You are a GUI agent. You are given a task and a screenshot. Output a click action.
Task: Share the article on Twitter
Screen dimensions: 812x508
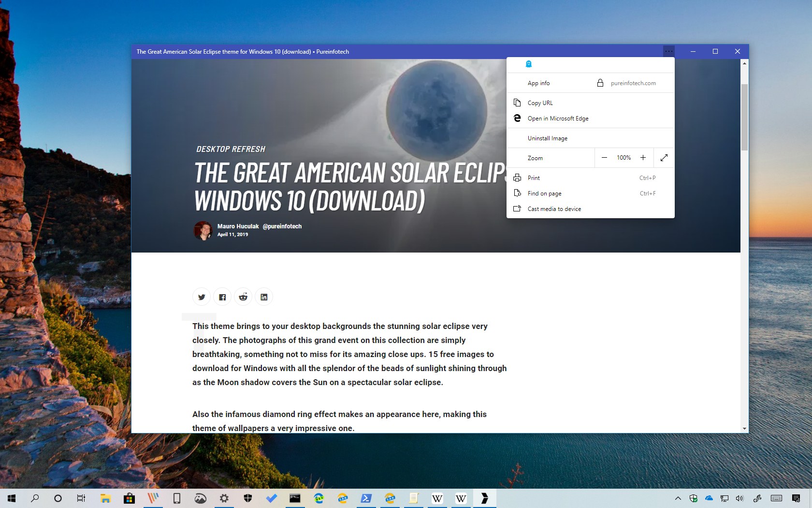tap(202, 297)
